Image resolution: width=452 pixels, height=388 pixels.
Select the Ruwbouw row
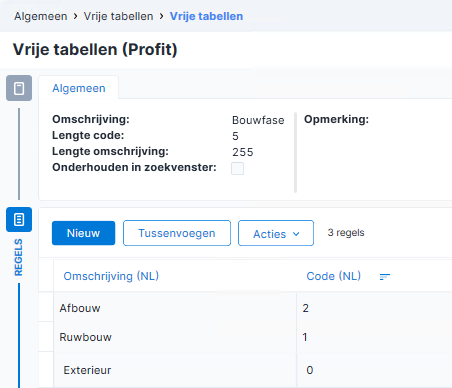pos(245,337)
